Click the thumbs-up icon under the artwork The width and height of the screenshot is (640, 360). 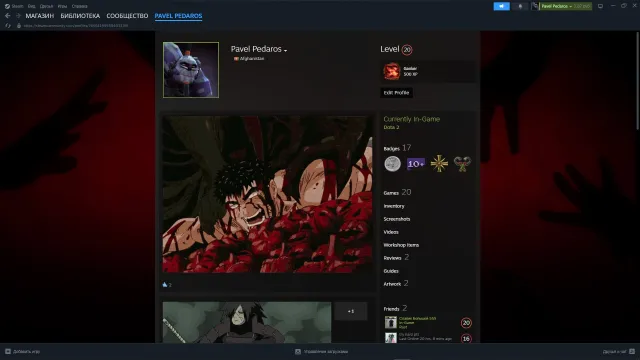click(165, 284)
